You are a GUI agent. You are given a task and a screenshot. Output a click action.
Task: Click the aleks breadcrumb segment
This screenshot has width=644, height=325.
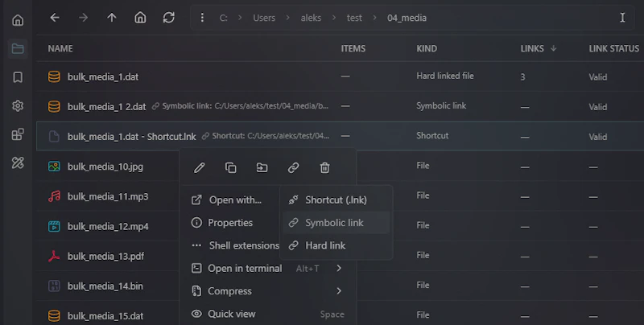pyautogui.click(x=311, y=18)
